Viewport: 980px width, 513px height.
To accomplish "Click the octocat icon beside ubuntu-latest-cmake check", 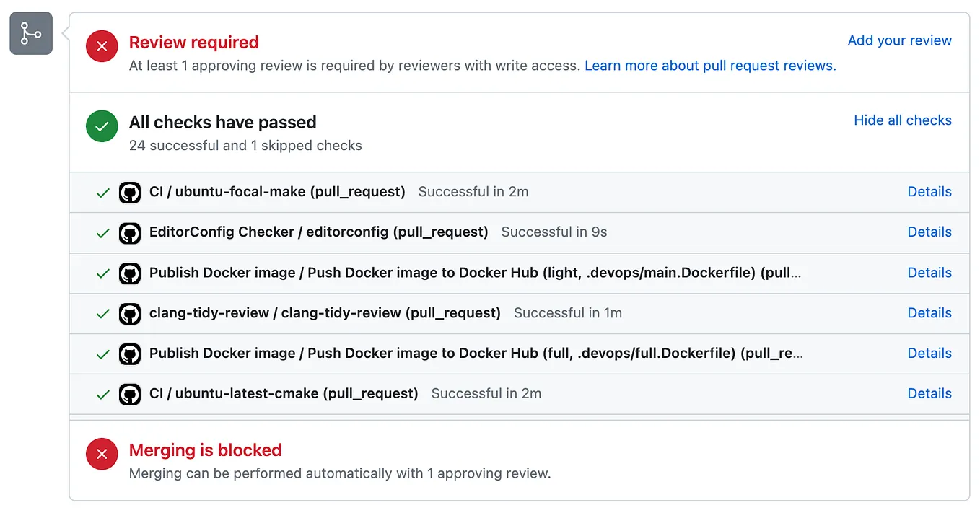I will point(130,394).
